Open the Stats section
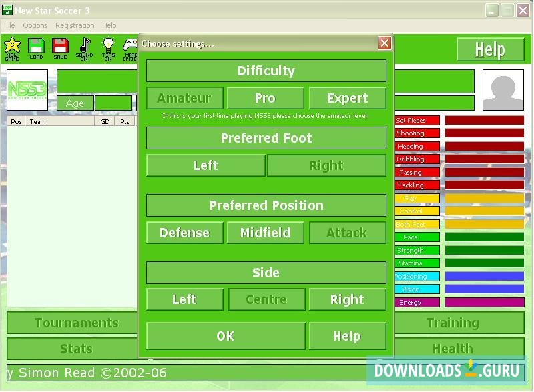534x392 pixels. [x=72, y=349]
